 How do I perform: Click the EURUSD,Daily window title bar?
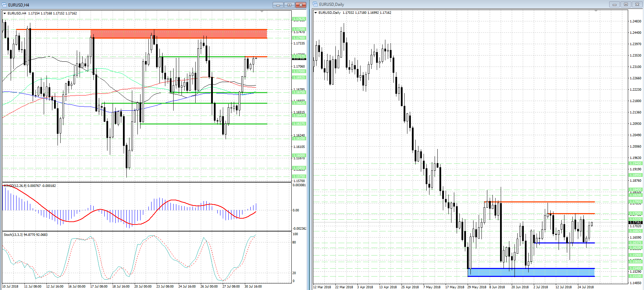(448, 4)
